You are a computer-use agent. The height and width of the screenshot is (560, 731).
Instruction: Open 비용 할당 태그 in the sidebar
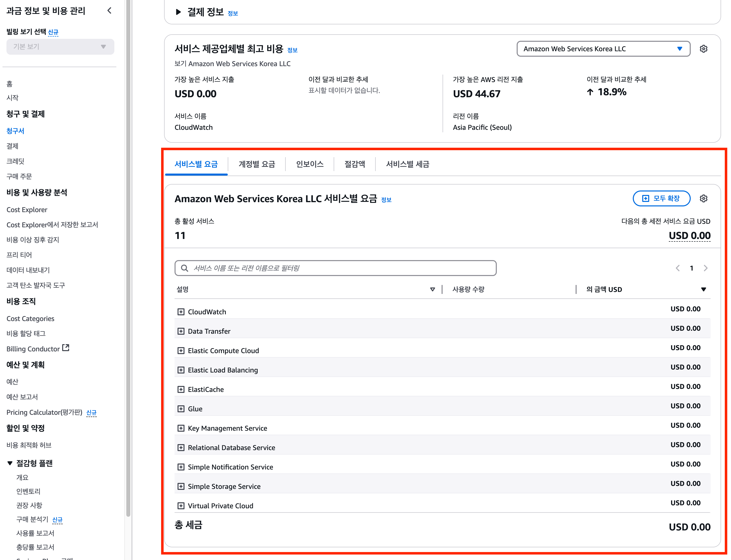click(26, 333)
